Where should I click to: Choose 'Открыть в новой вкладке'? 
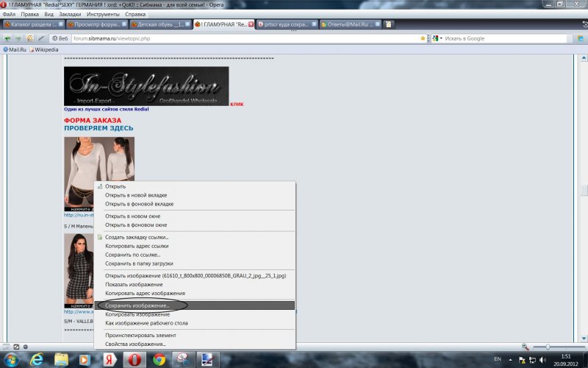195,195
